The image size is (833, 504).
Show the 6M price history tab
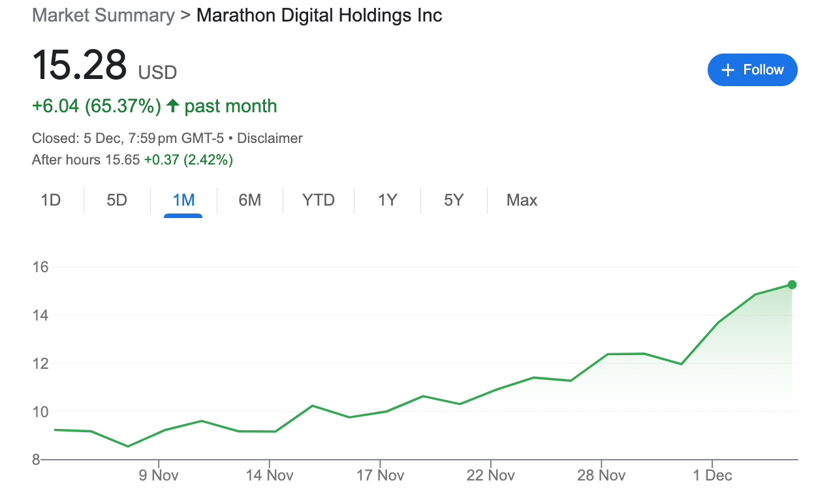coord(249,200)
